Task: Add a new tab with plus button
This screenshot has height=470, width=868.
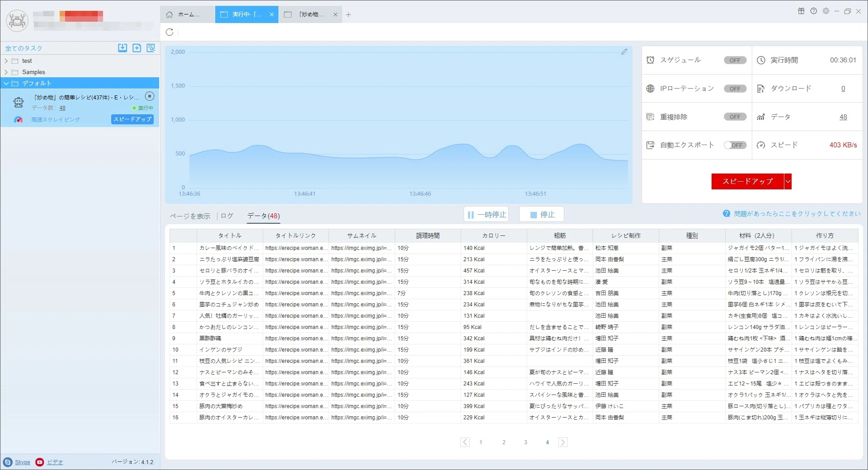Action: [348, 14]
